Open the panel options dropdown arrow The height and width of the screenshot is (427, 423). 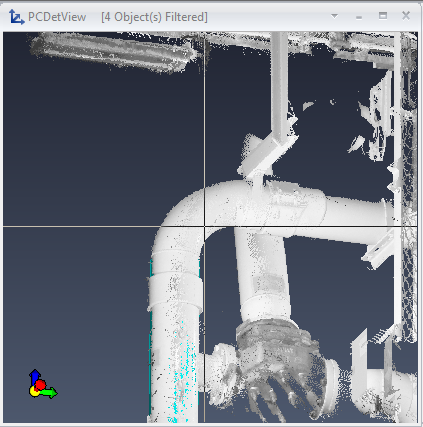point(334,16)
